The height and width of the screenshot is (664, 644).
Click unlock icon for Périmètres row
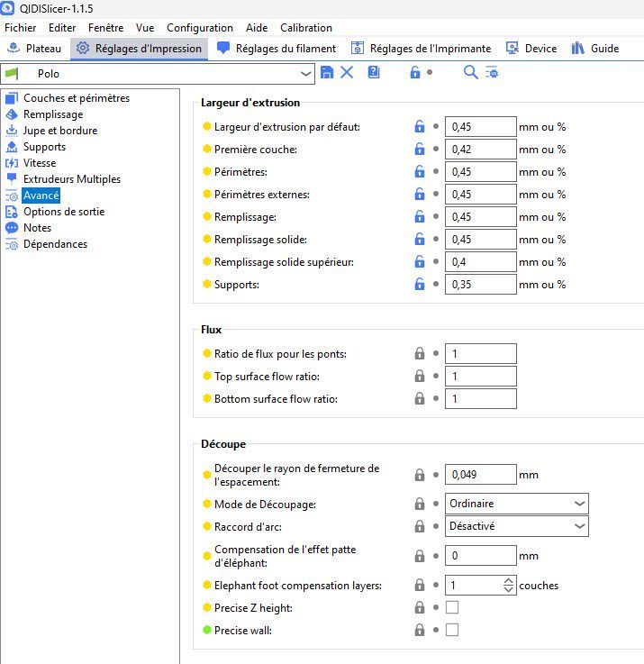click(419, 171)
